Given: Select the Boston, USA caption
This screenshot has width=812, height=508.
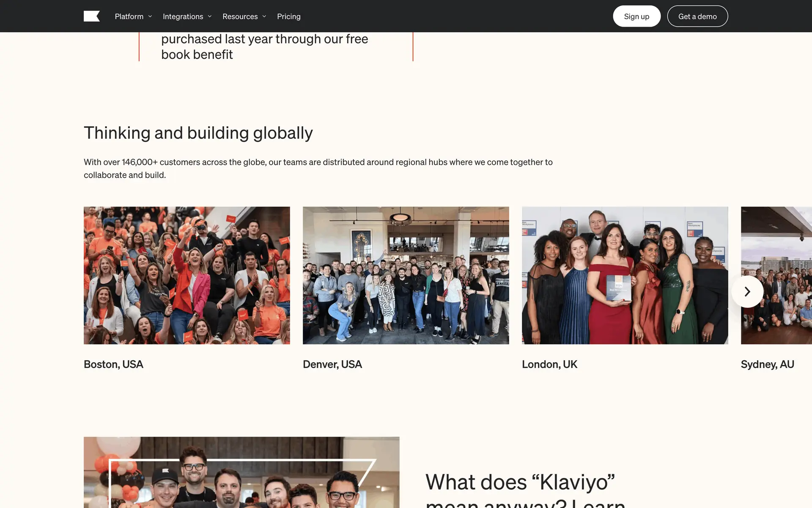Looking at the screenshot, I should [x=113, y=364].
